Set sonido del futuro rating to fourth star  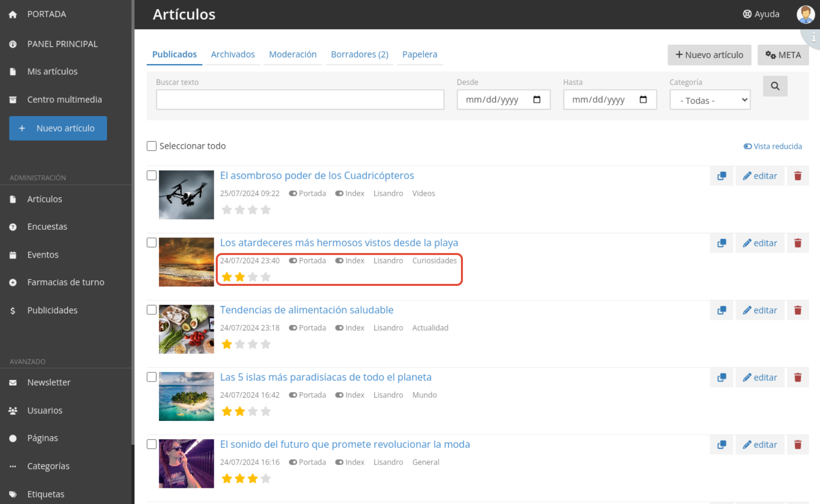pos(265,478)
